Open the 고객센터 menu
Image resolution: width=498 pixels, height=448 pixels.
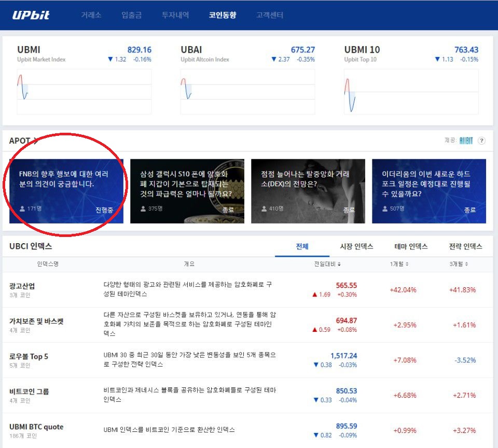(270, 15)
